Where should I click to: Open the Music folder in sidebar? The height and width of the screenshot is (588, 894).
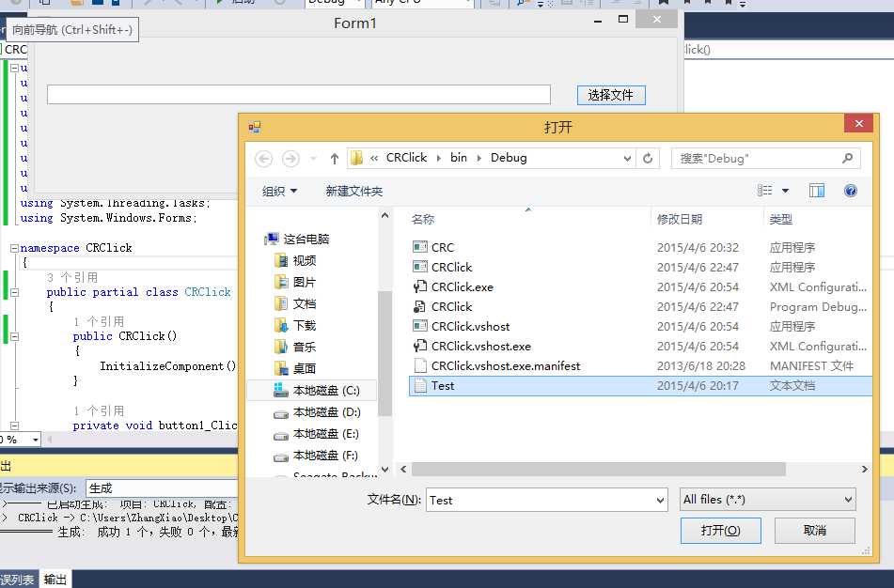tap(296, 347)
